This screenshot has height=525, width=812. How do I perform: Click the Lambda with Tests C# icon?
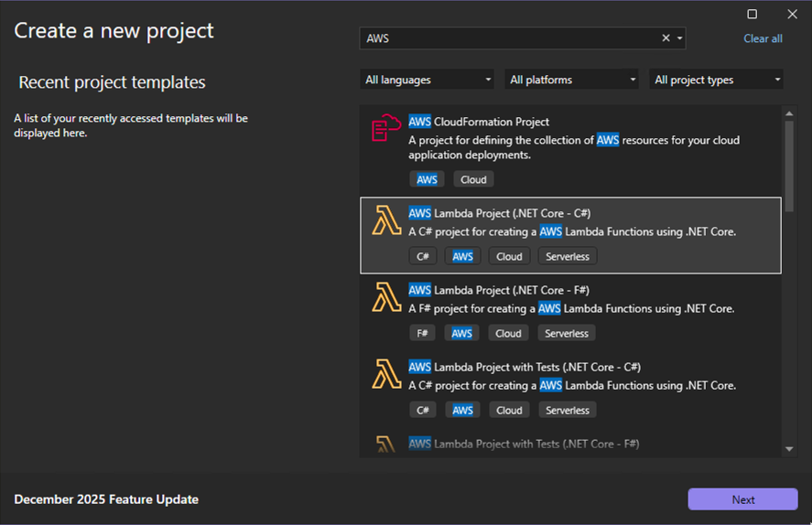click(386, 375)
